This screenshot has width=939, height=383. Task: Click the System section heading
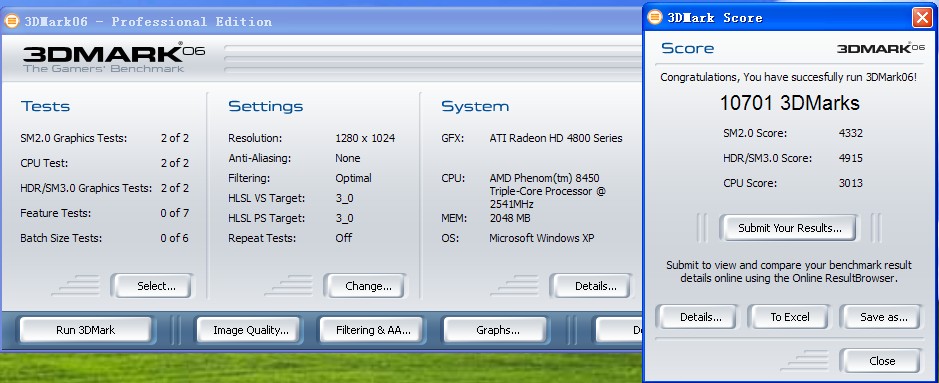[475, 107]
